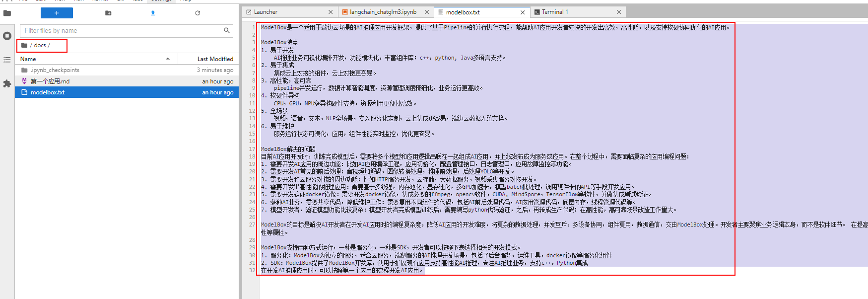The height and width of the screenshot is (299, 868).
Task: Select the .ipynb_checkpoints folder row
Action: coord(127,70)
